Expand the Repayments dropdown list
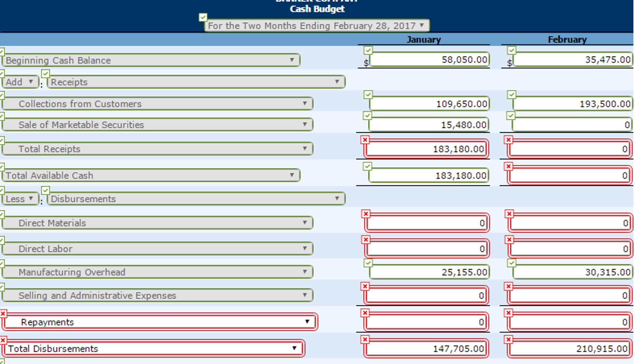The height and width of the screenshot is (364, 635). [160, 322]
